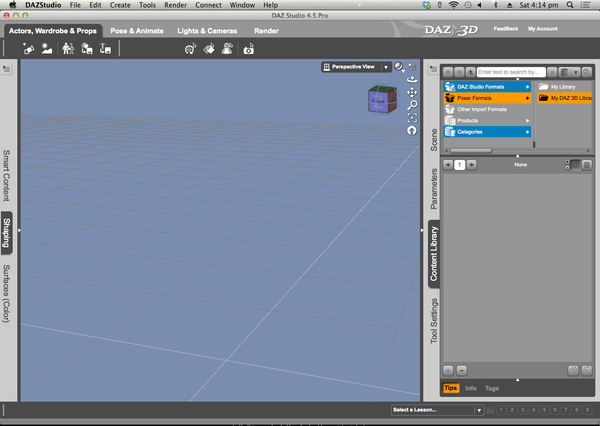Switch to the Render activity tab

click(x=266, y=31)
